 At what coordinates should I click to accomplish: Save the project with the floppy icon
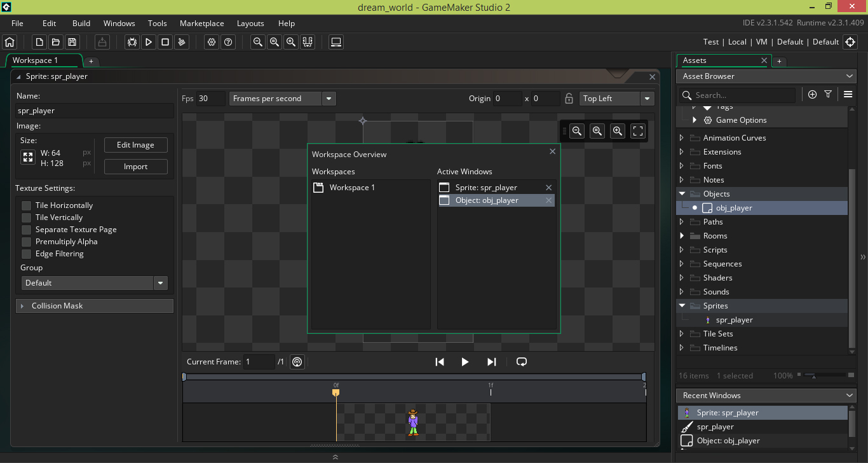pos(72,42)
